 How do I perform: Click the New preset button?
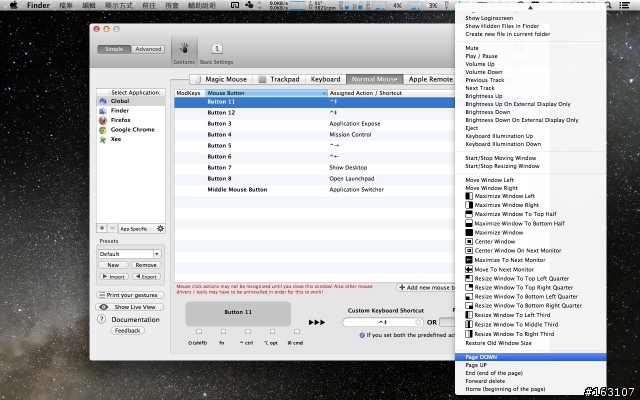pyautogui.click(x=113, y=265)
